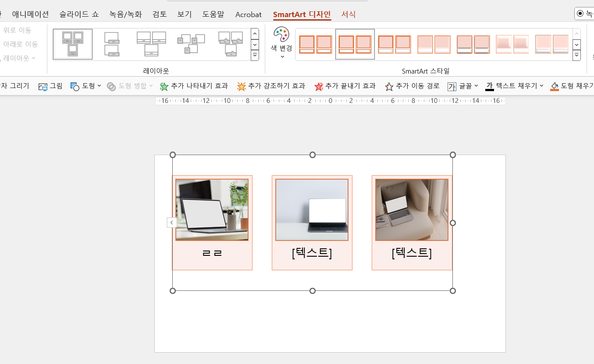Click the orange burst 추가 강조하기 효과

[x=271, y=86]
